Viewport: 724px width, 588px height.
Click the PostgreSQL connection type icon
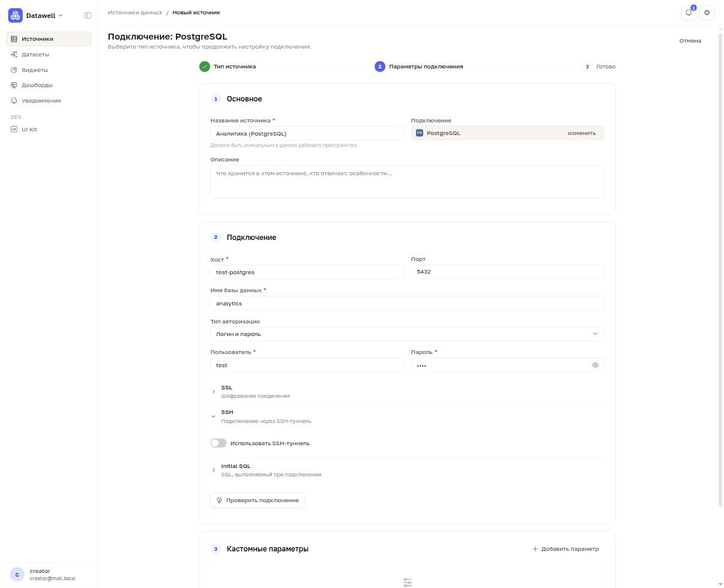point(420,133)
